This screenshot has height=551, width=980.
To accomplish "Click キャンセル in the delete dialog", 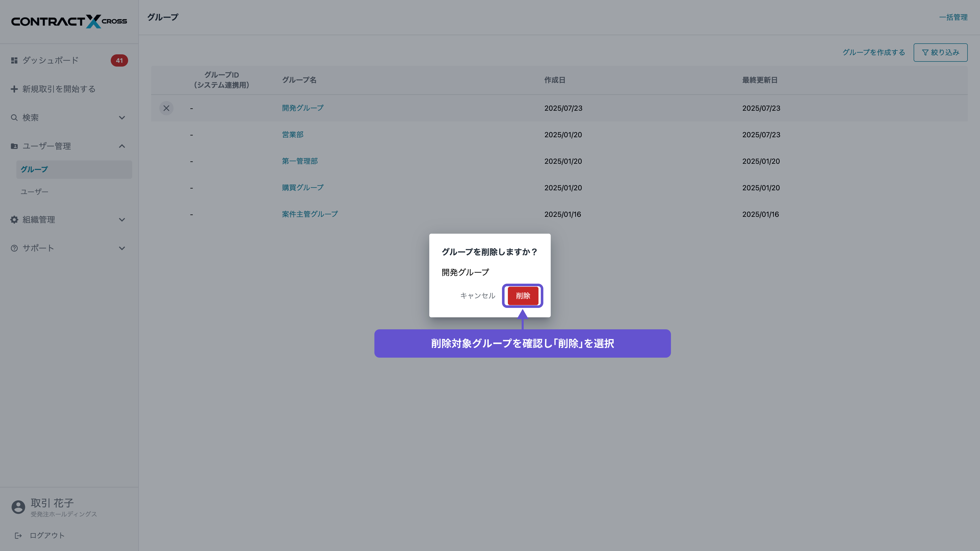I will click(477, 295).
